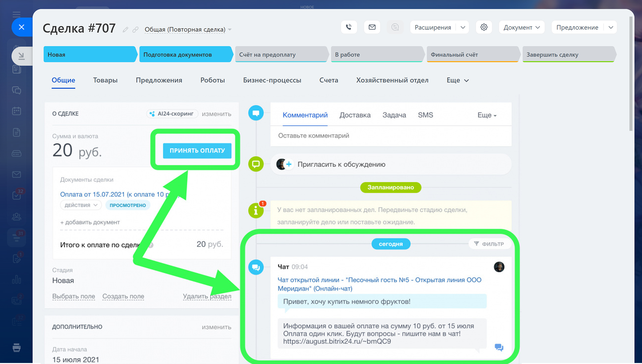
Task: Open sidebar CRM icon with 31 badge
Action: [17, 237]
